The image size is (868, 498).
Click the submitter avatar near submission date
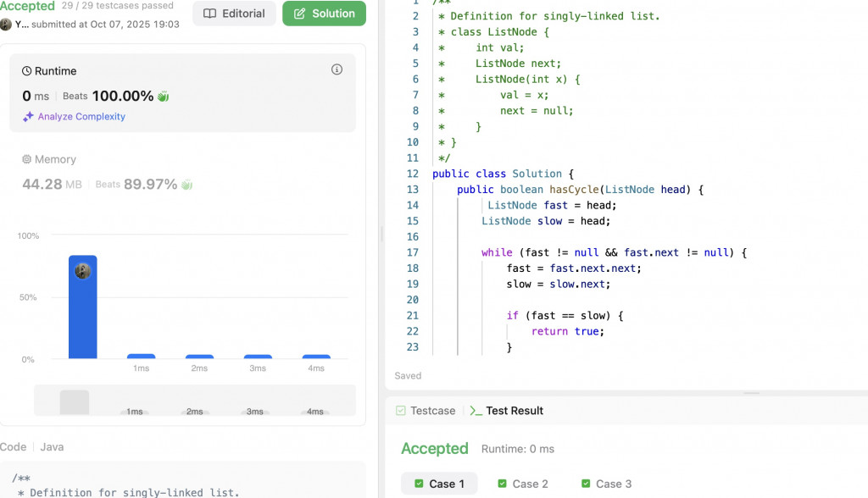(x=6, y=25)
